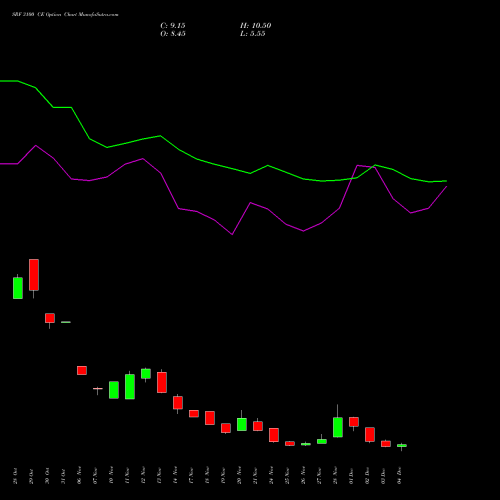Select the tall red candlestick above 29 Oct
This screenshot has height=500, width=500.
pyautogui.click(x=34, y=275)
